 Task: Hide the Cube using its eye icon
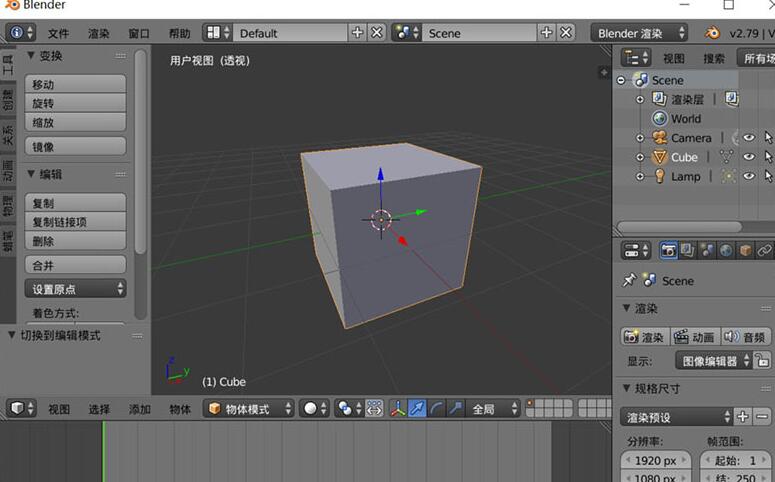point(748,157)
